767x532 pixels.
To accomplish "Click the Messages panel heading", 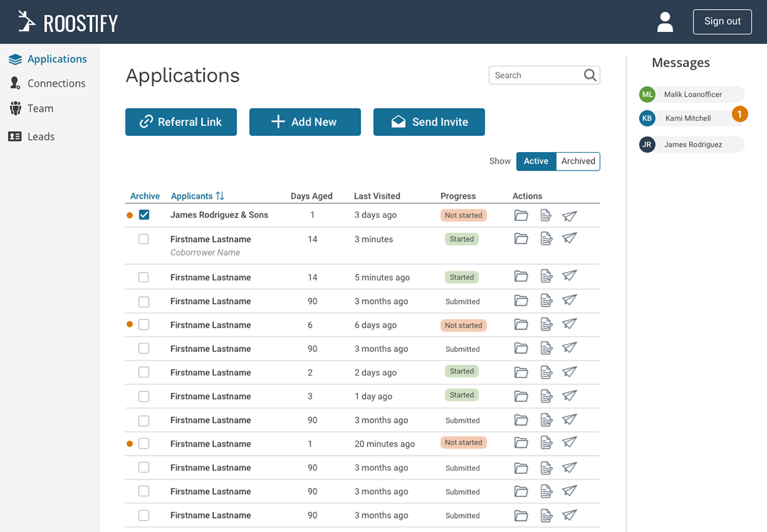I will 681,63.
